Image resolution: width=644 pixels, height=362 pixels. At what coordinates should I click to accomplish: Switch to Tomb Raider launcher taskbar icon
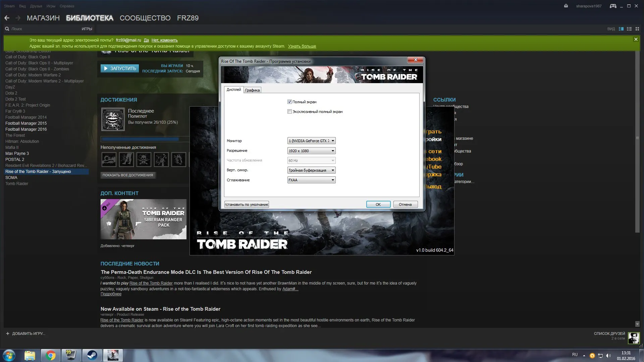click(113, 355)
